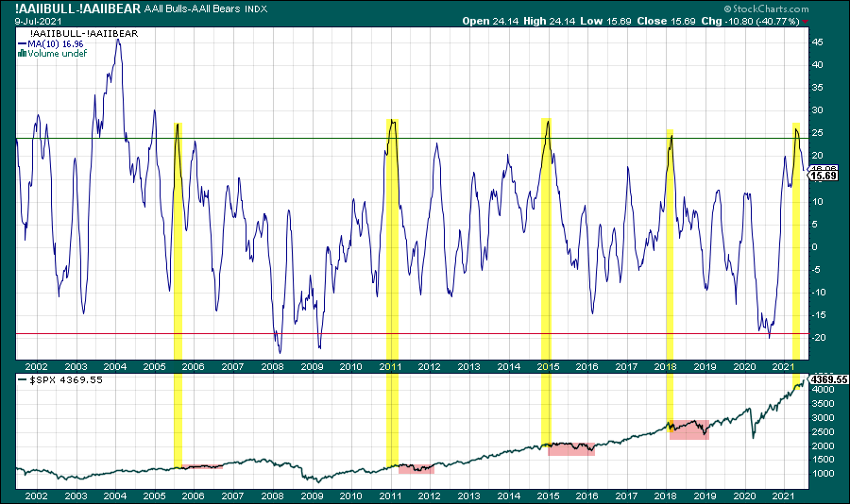
Task: Click the 2008 label on the upper time axis
Action: pyautogui.click(x=272, y=366)
